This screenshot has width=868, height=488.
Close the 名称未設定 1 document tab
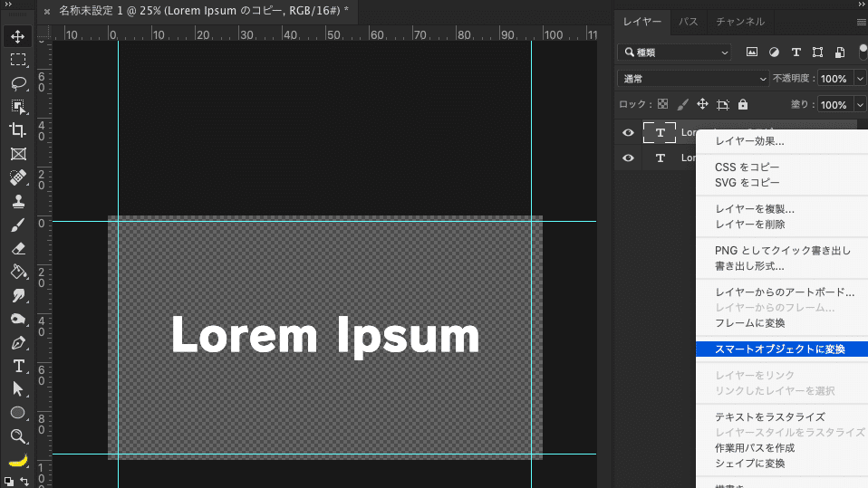[47, 11]
